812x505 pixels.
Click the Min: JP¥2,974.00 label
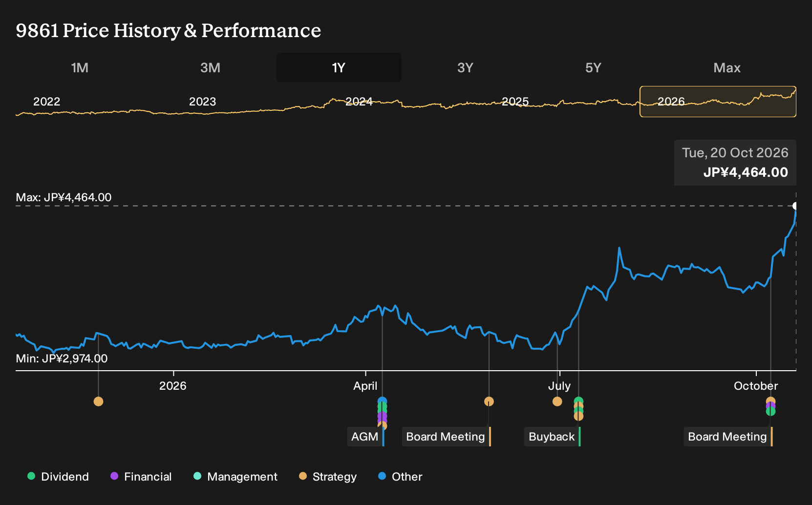point(62,358)
